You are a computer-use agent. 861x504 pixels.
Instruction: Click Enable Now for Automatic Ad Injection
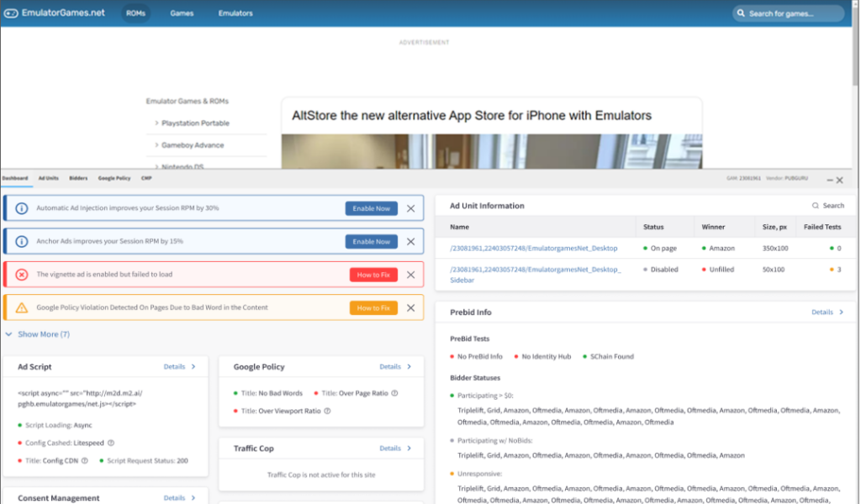[371, 208]
